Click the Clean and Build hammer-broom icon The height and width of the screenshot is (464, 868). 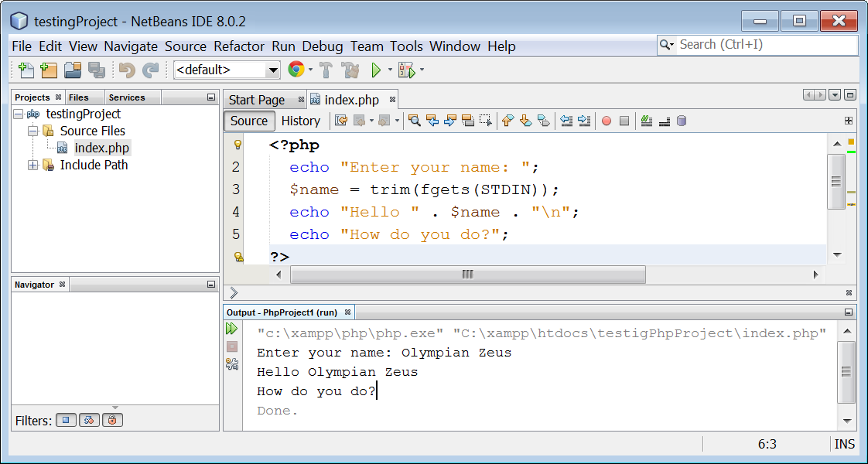pyautogui.click(x=350, y=70)
